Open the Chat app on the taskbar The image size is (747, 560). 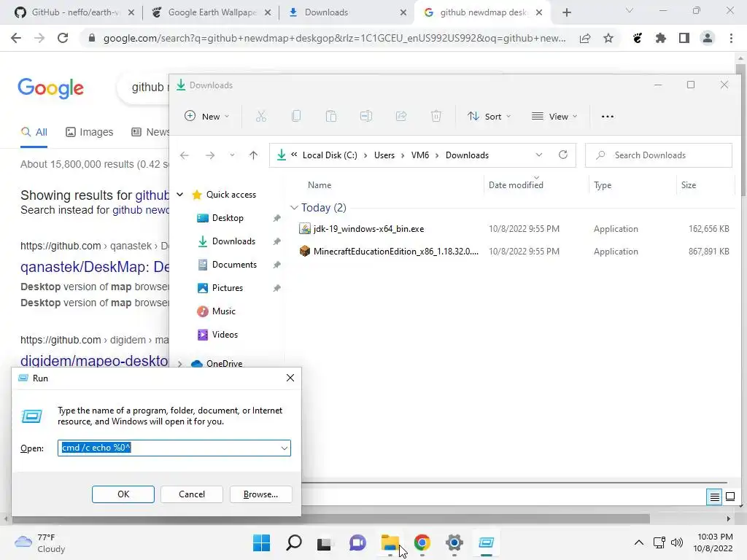pos(357,542)
